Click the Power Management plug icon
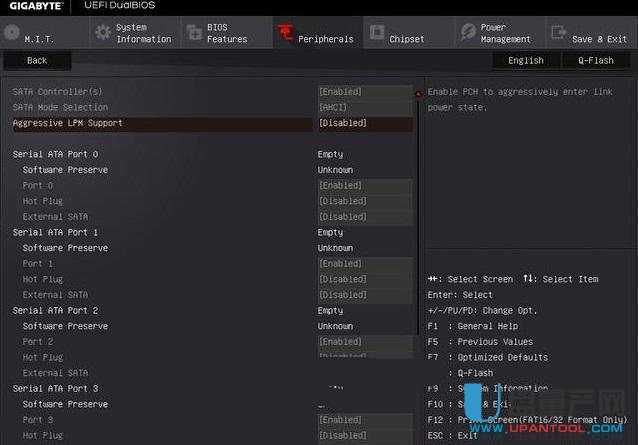 pos(467,32)
